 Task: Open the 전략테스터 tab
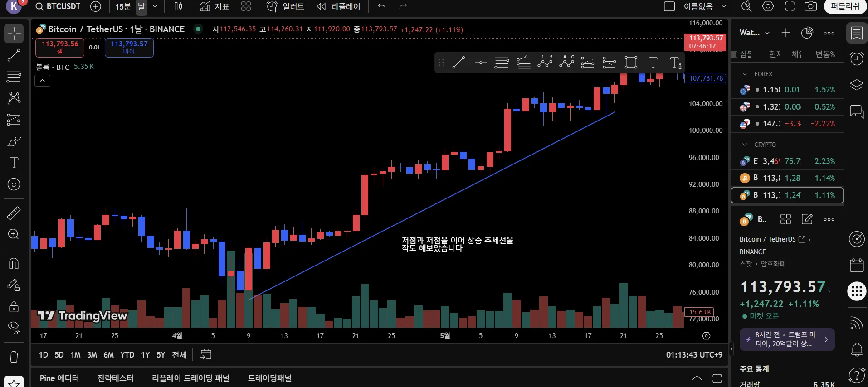(x=116, y=378)
